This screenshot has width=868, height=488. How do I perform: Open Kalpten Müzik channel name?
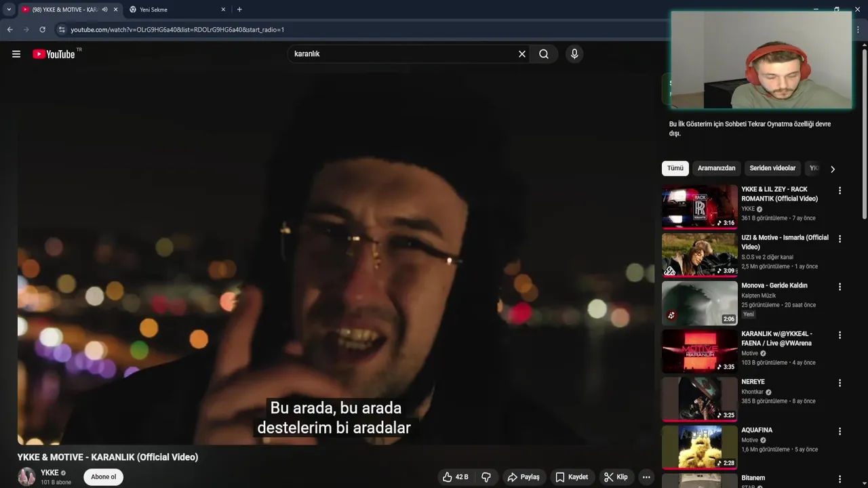point(759,296)
